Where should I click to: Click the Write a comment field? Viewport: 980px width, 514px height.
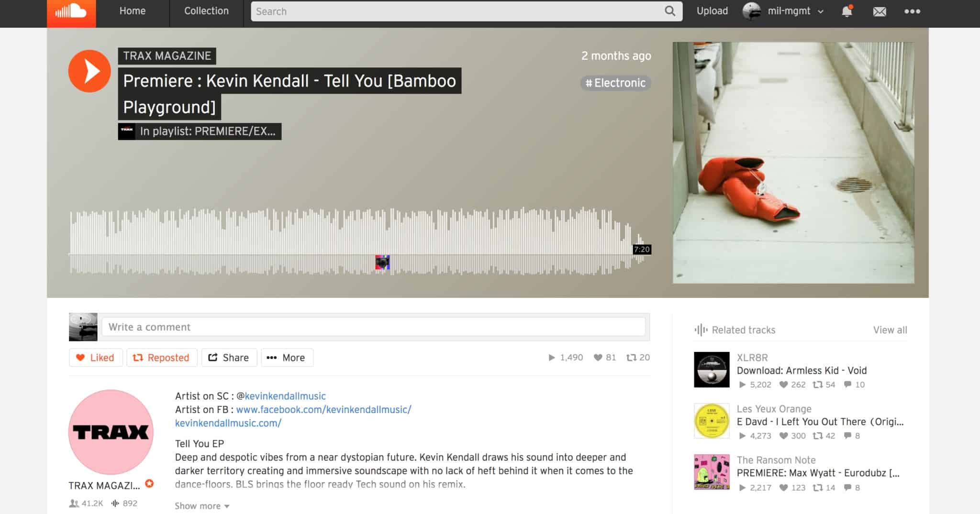coord(374,327)
